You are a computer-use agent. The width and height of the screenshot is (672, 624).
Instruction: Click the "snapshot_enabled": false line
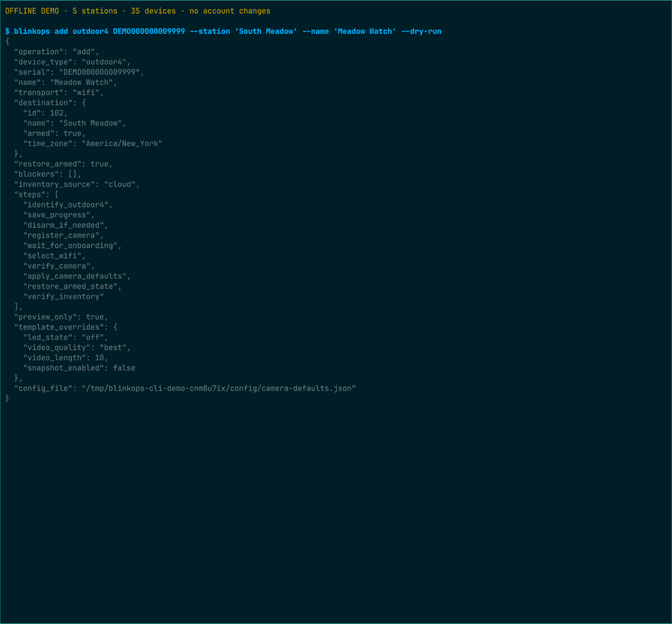coord(79,368)
